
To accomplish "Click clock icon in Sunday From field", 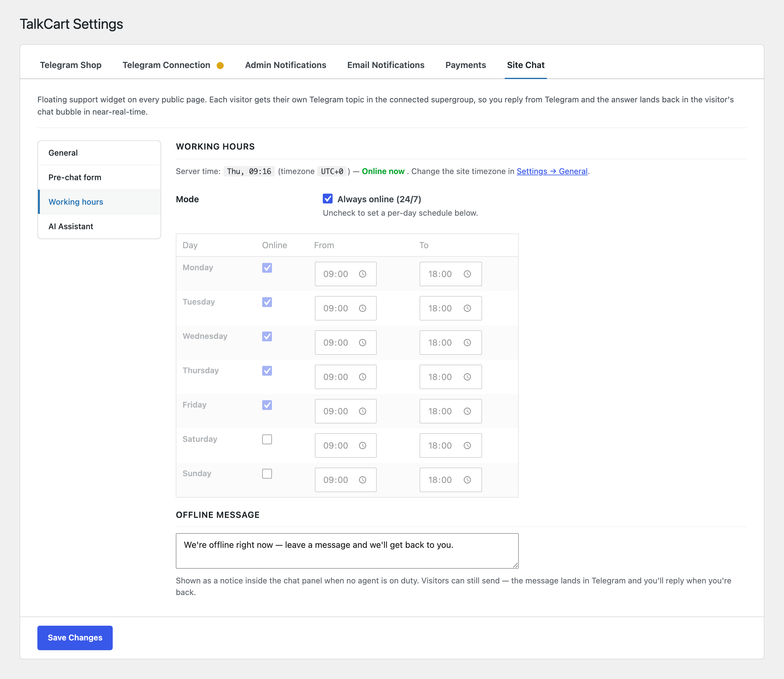I will (x=363, y=480).
